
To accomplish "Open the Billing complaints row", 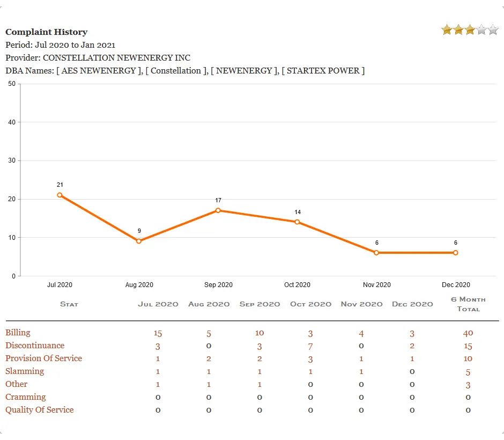I will pos(18,332).
